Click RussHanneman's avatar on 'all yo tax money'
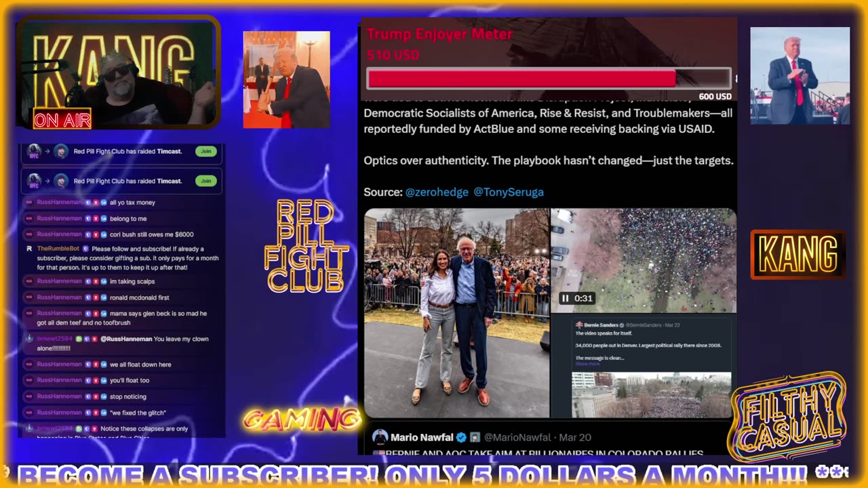This screenshot has height=488, width=868. [29, 202]
